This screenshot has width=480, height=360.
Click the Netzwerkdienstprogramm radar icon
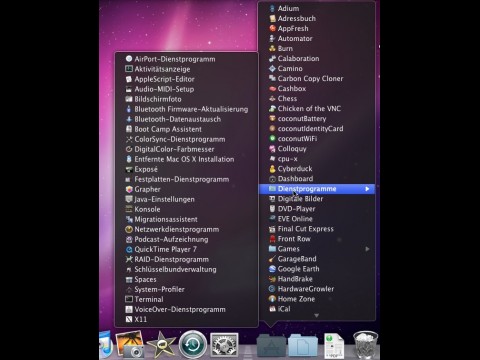(129, 229)
